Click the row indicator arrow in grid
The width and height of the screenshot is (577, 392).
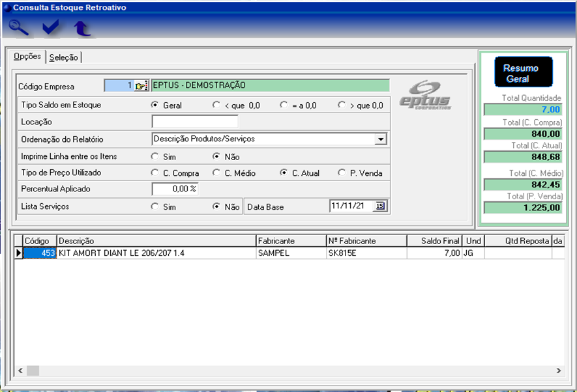pos(19,253)
